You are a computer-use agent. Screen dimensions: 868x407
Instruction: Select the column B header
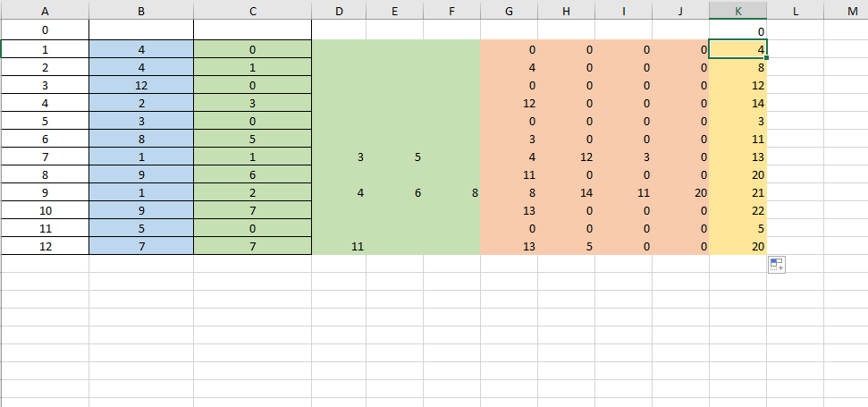point(141,10)
